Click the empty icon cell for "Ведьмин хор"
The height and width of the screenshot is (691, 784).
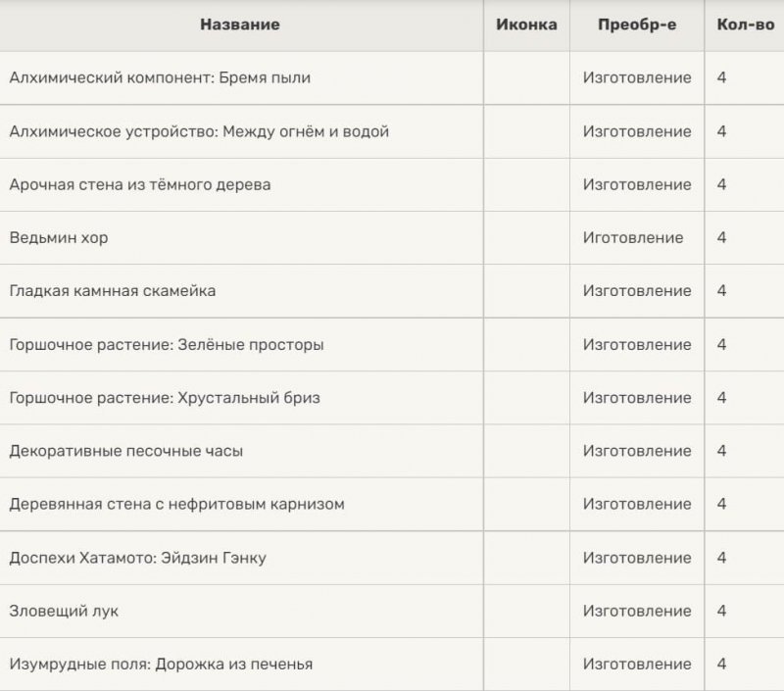pyautogui.click(x=526, y=237)
